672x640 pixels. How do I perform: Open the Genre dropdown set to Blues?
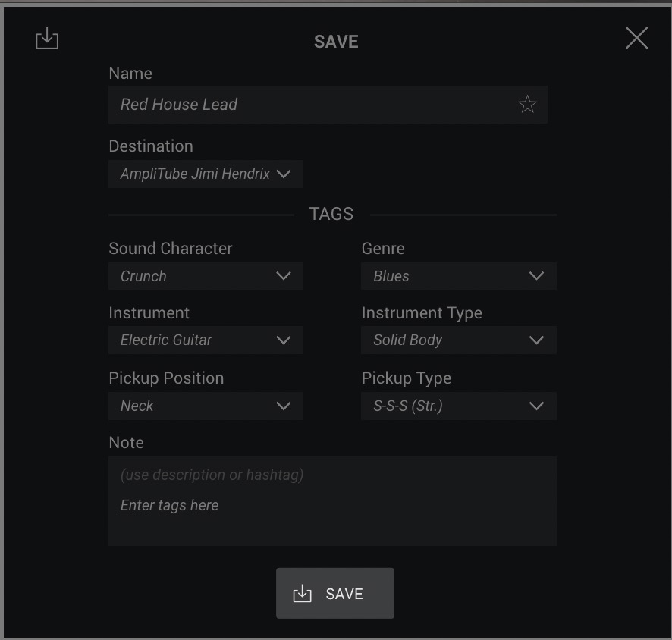click(x=459, y=276)
